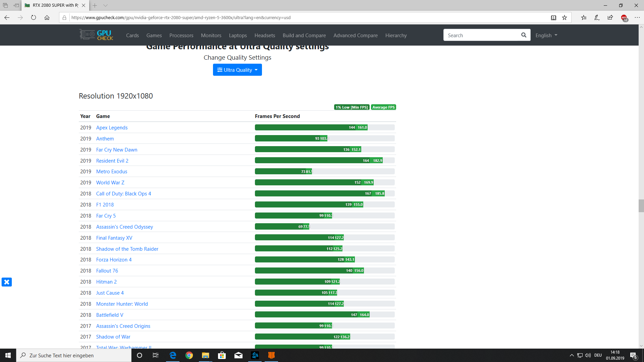Open the Games menu
The width and height of the screenshot is (644, 362).
(x=154, y=35)
